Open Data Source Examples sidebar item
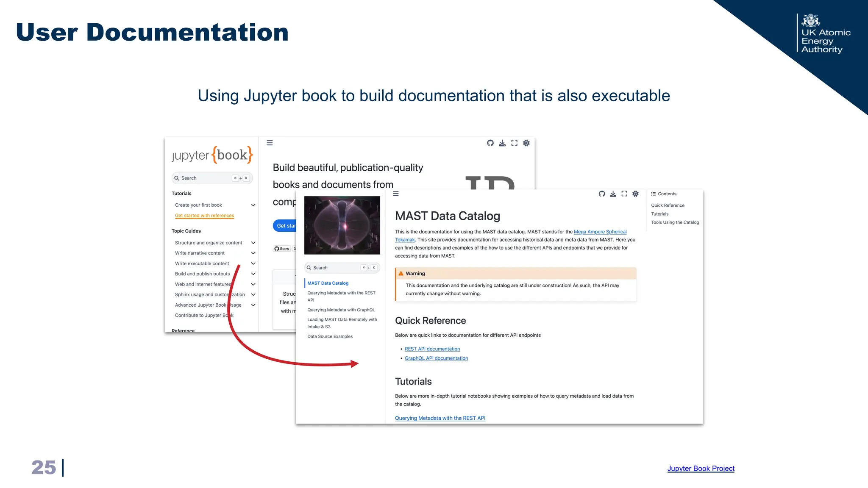Image resolution: width=868 pixels, height=488 pixels. click(x=330, y=337)
